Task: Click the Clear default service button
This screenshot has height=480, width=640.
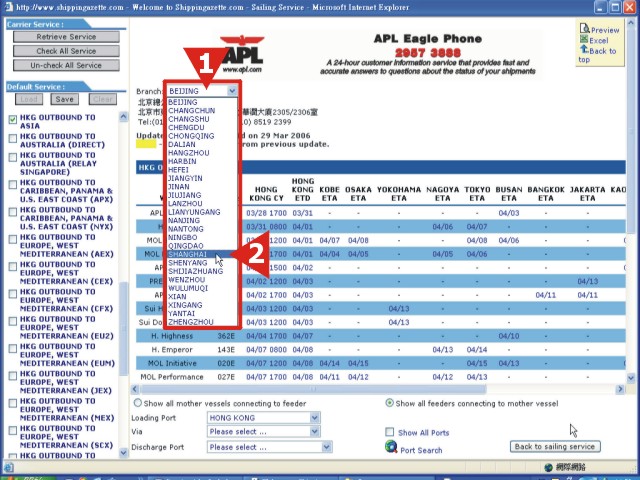Action: pyautogui.click(x=102, y=99)
